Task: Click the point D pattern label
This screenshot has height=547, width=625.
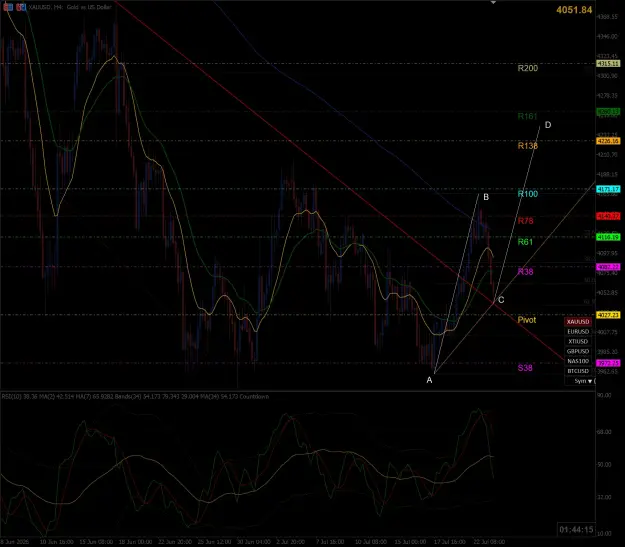Action: click(548, 125)
